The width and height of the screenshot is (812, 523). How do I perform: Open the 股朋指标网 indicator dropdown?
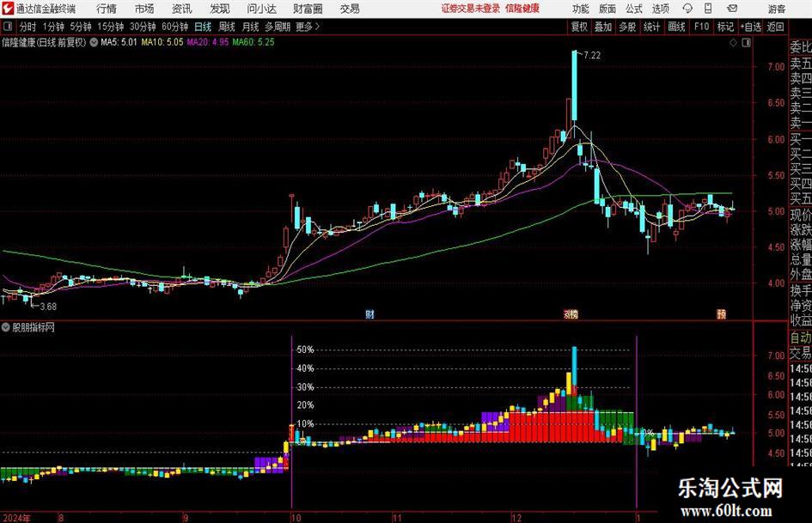coord(6,327)
